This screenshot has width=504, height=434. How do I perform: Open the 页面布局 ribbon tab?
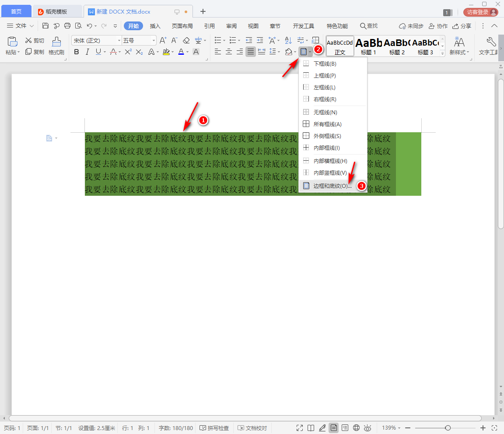[182, 26]
